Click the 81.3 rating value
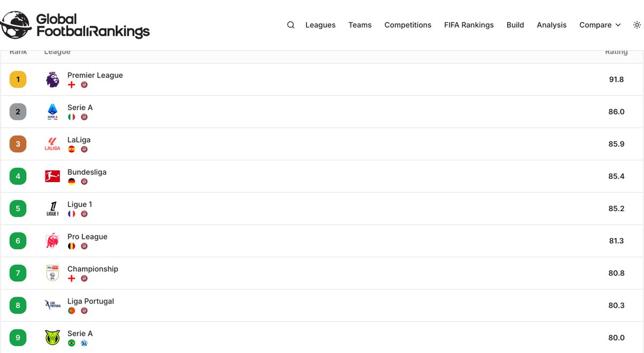644x353 pixels. 616,241
